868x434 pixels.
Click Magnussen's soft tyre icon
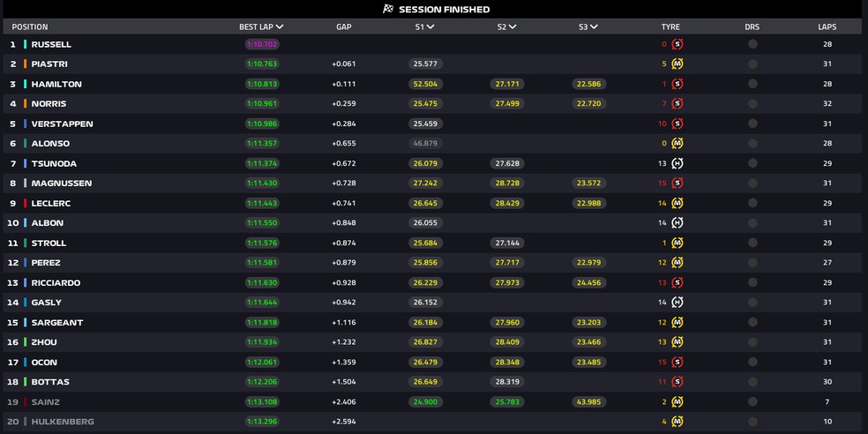pyautogui.click(x=677, y=183)
